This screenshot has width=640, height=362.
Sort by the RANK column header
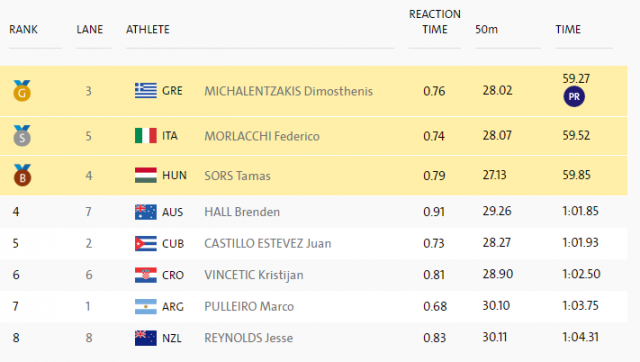coord(23,29)
